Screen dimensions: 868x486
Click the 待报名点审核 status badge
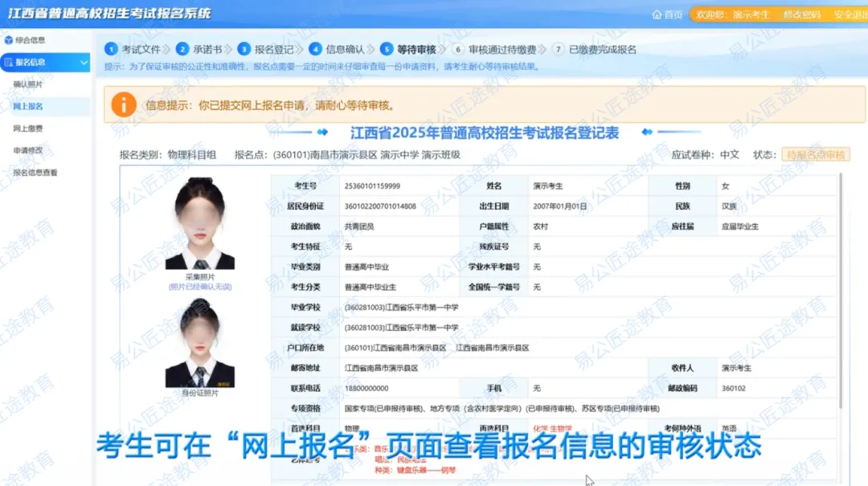click(816, 154)
